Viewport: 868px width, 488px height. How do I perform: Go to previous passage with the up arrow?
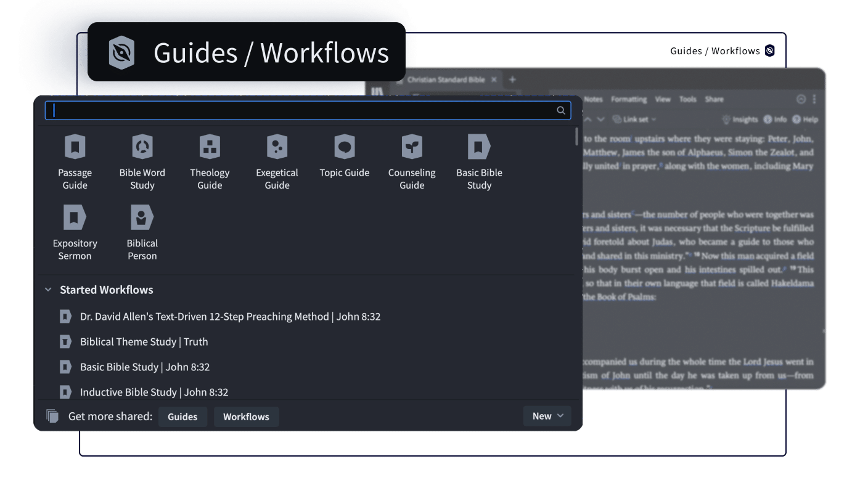coord(588,119)
